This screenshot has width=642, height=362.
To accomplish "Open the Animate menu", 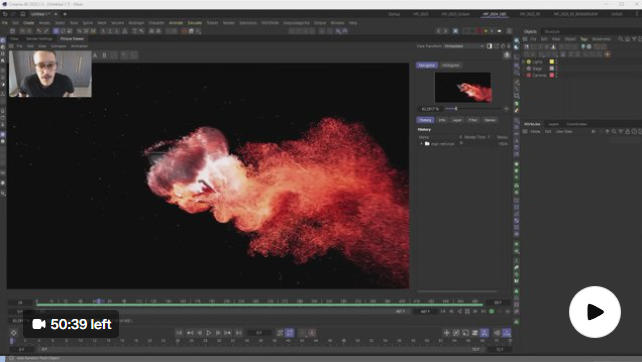I will pos(176,23).
